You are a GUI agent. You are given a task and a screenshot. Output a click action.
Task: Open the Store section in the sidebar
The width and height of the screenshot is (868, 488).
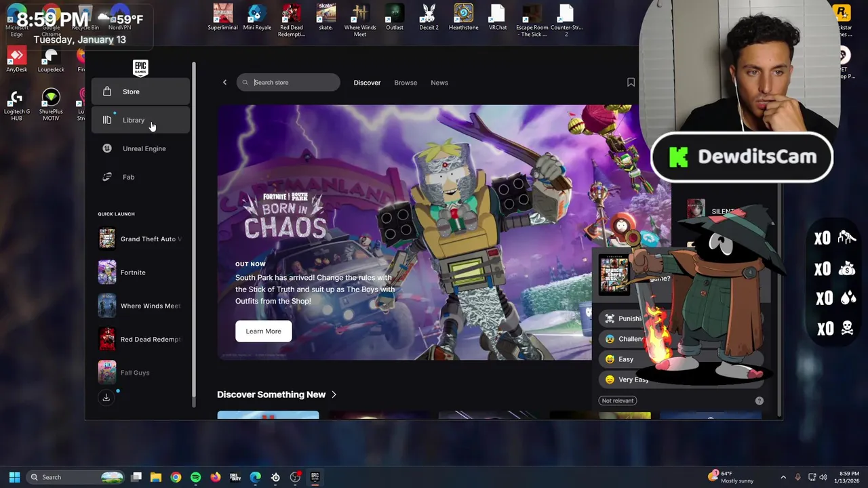[x=140, y=91]
